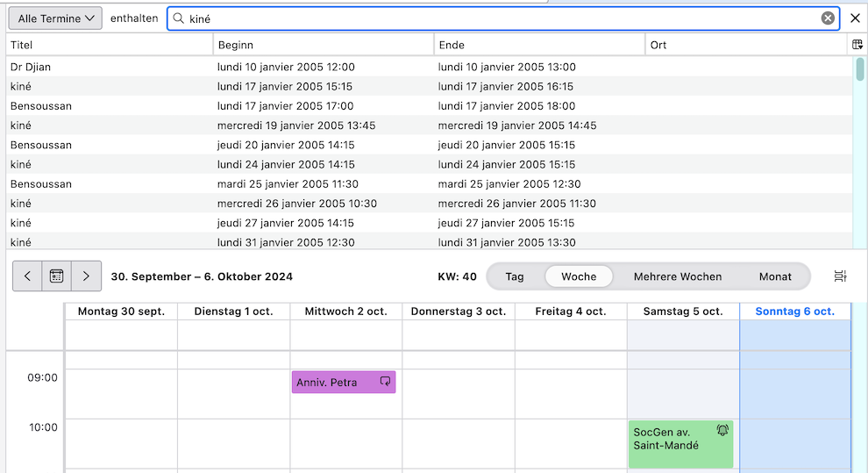868x473 pixels.
Task: Close the search panel with the X
Action: coord(855,18)
